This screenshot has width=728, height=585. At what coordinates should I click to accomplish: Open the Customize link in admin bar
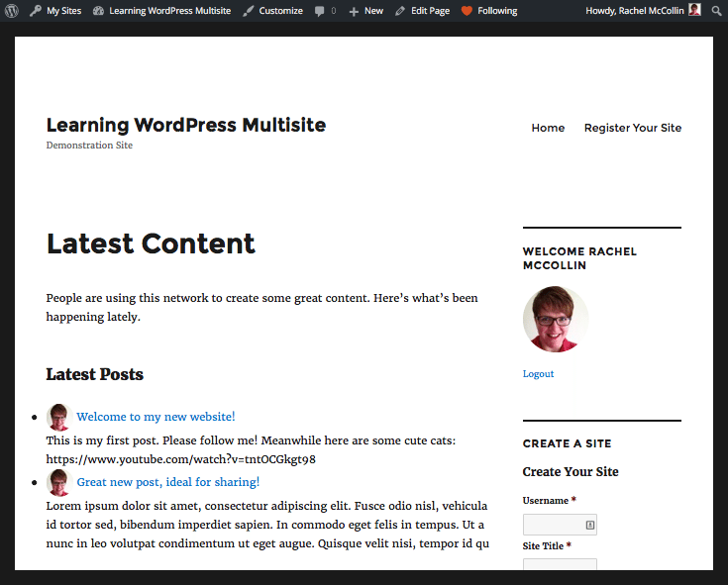[x=272, y=11]
